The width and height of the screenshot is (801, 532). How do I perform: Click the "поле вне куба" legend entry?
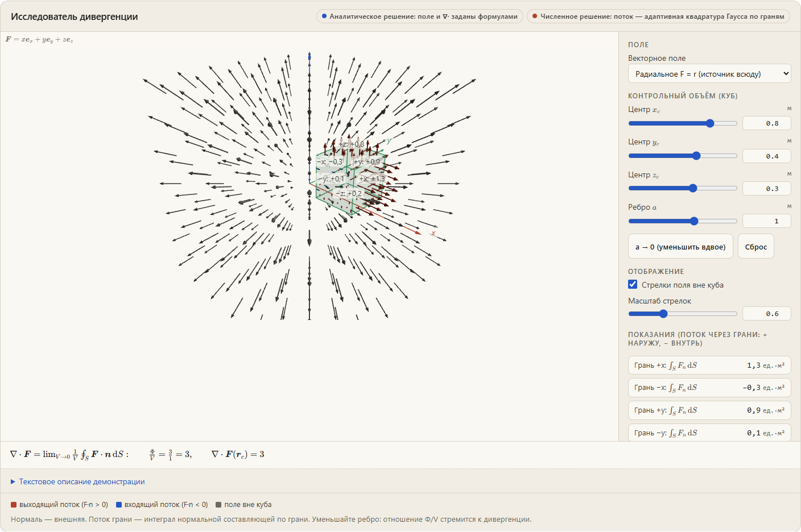[243, 505]
